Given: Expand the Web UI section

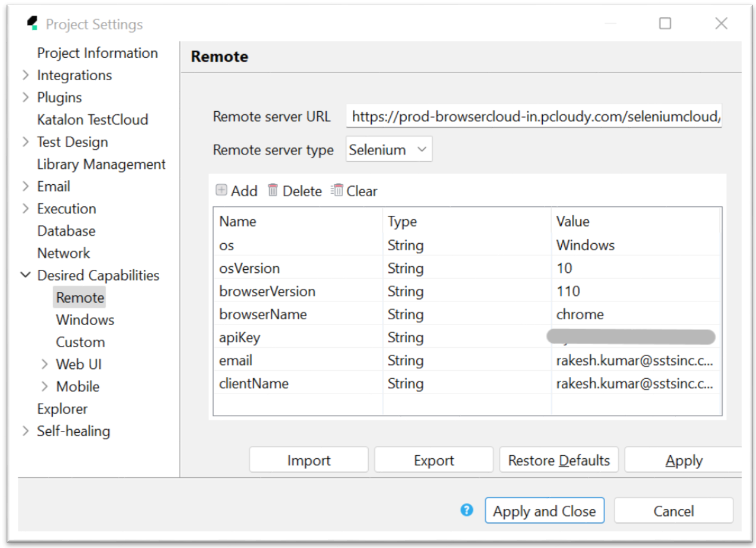Looking at the screenshot, I should 45,364.
